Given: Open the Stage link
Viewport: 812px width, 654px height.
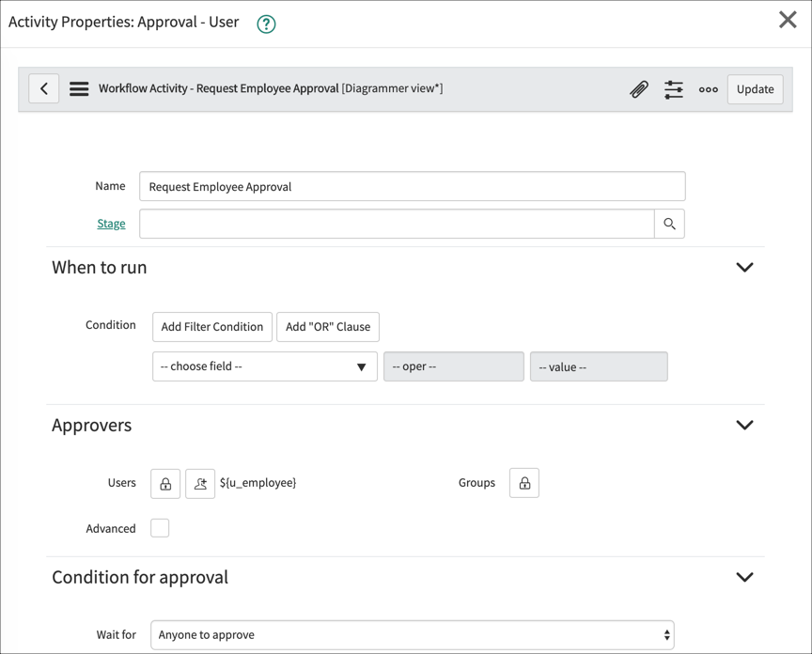Looking at the screenshot, I should pos(111,224).
